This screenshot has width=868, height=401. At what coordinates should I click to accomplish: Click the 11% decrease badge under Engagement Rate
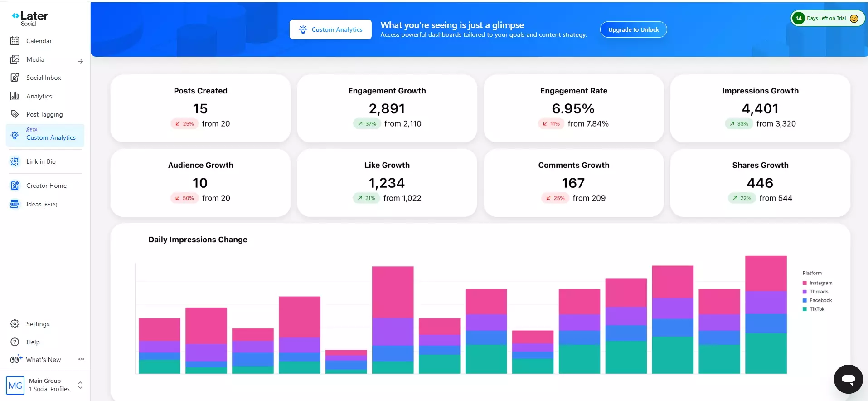551,124
